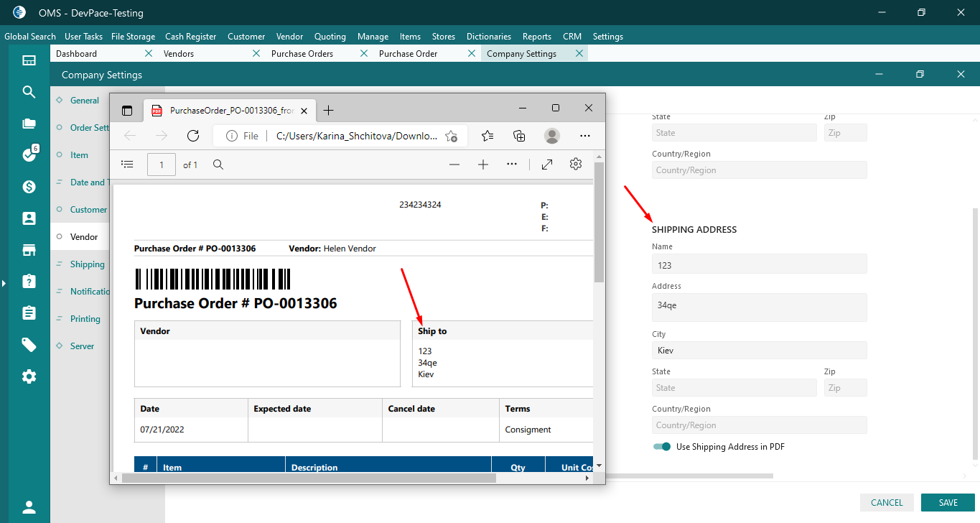Viewport: 980px width, 523px height.
Task: Click the Shipping Address multiline Address field
Action: (x=759, y=307)
